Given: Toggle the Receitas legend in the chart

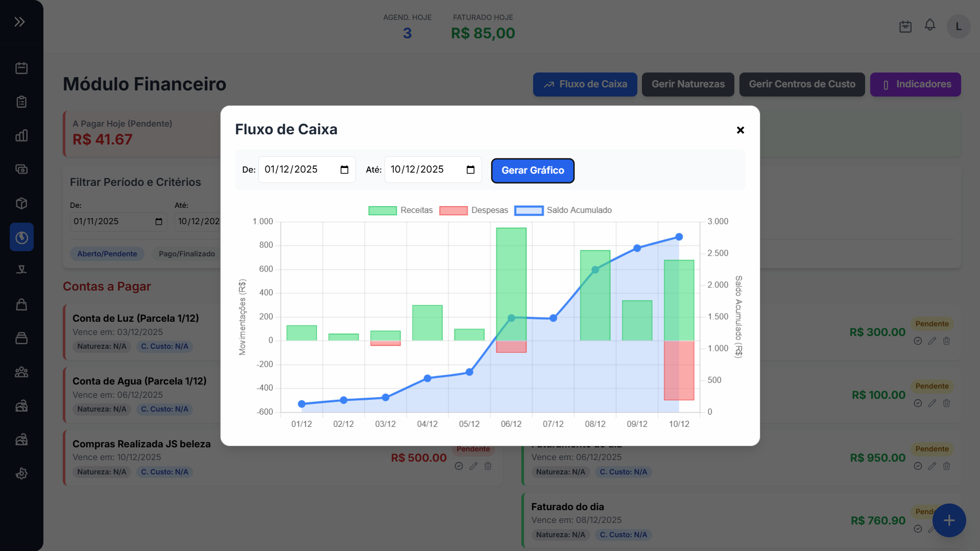Looking at the screenshot, I should (400, 210).
